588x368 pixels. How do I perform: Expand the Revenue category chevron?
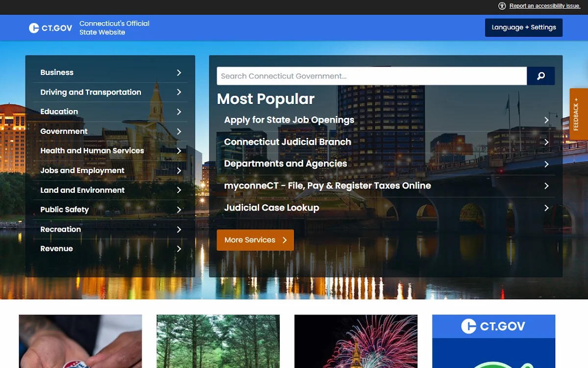click(179, 249)
